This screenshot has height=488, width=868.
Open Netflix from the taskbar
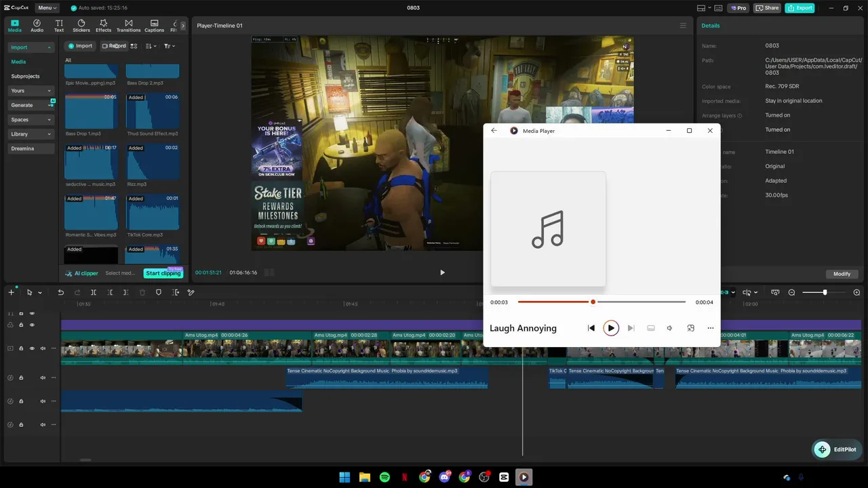404,477
